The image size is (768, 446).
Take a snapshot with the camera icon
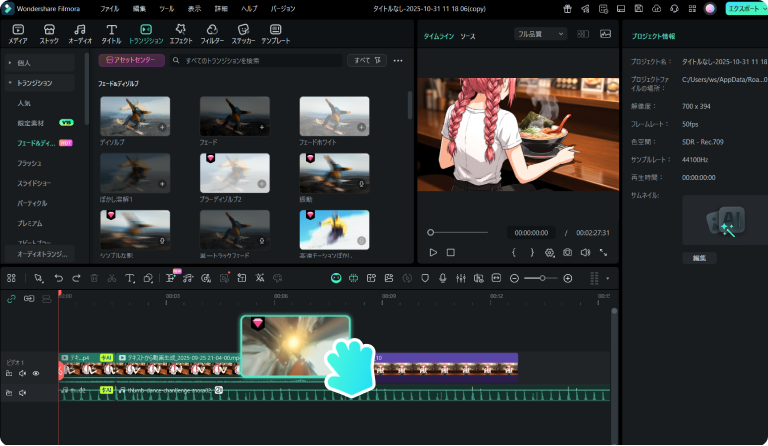(567, 253)
